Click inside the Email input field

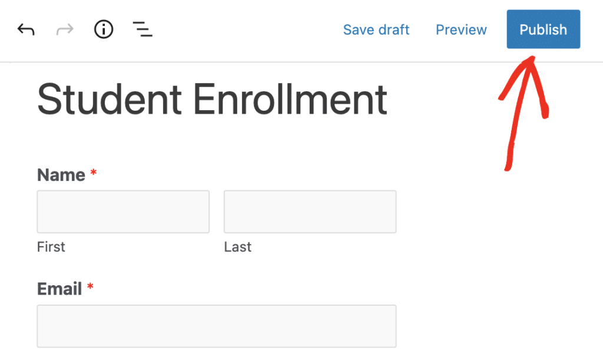[217, 326]
